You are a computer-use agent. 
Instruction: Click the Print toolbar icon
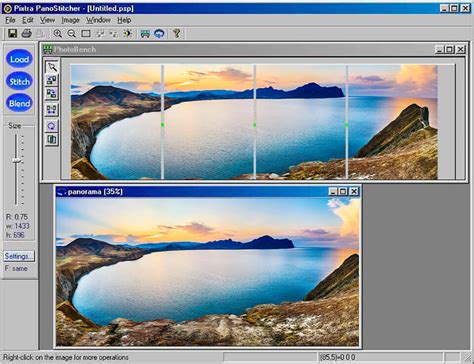26,33
